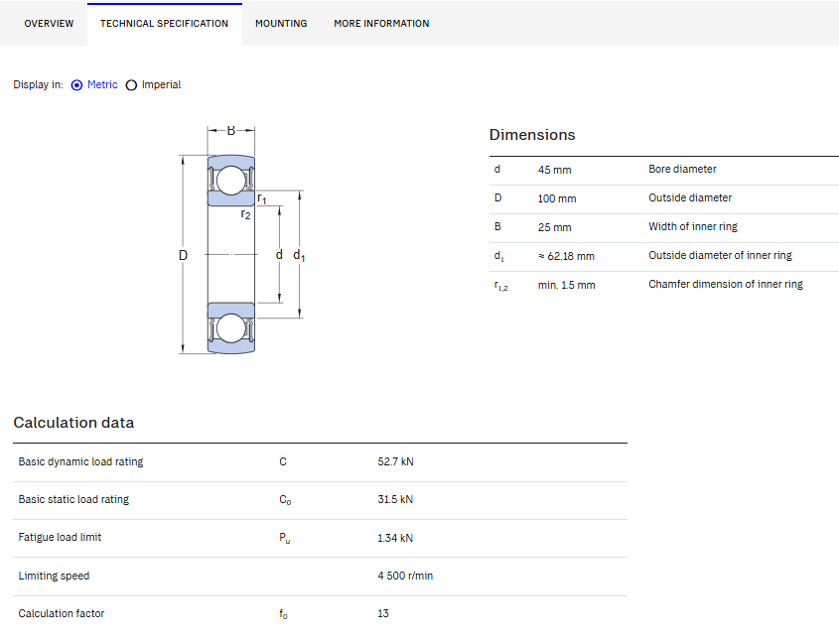
Task: Click Outside diameter of inner ring text
Action: tap(720, 256)
